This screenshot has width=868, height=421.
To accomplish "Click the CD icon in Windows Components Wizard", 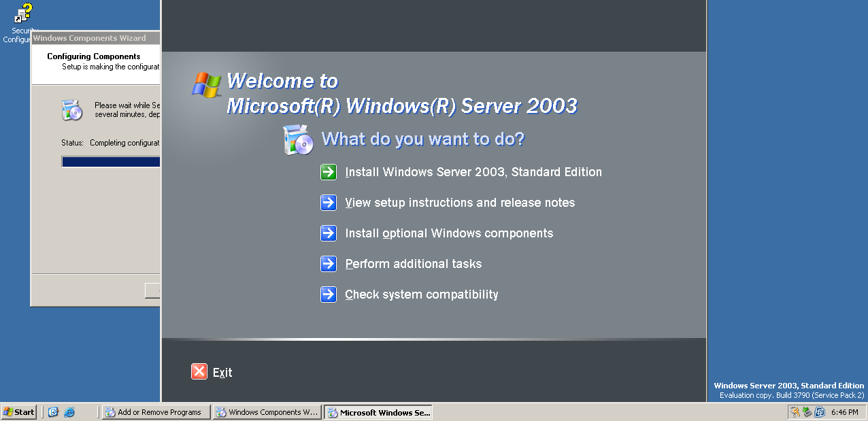I will coord(71,110).
